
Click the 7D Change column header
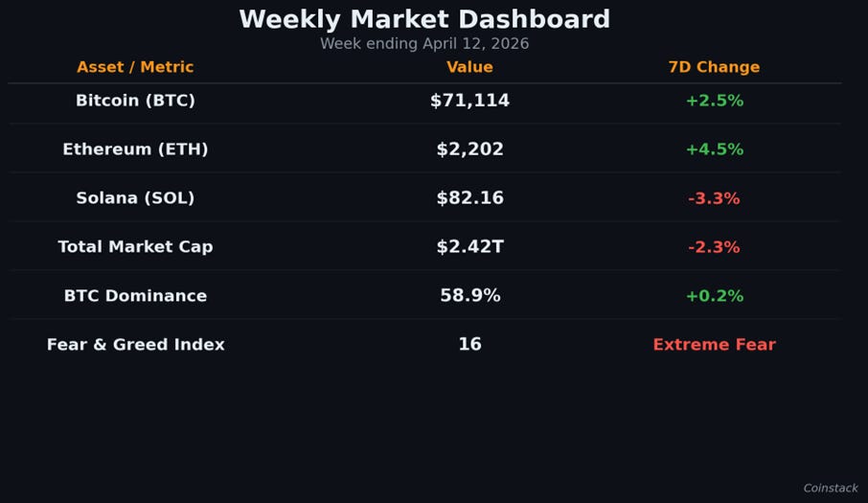pyautogui.click(x=714, y=67)
